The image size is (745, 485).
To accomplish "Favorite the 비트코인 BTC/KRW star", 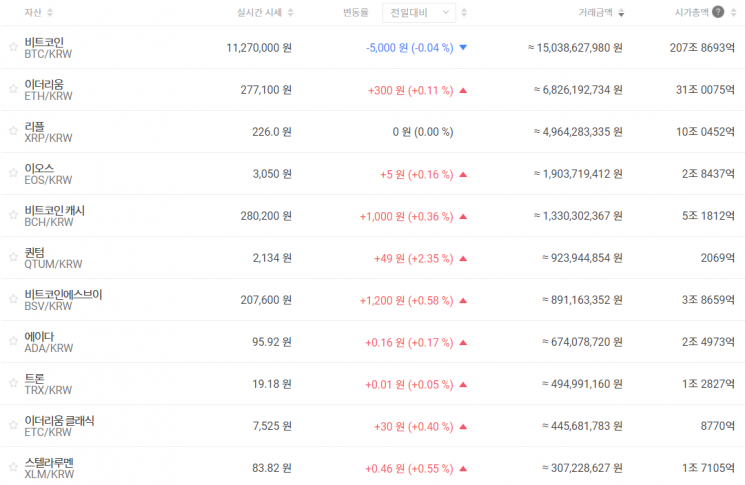I will click(13, 47).
